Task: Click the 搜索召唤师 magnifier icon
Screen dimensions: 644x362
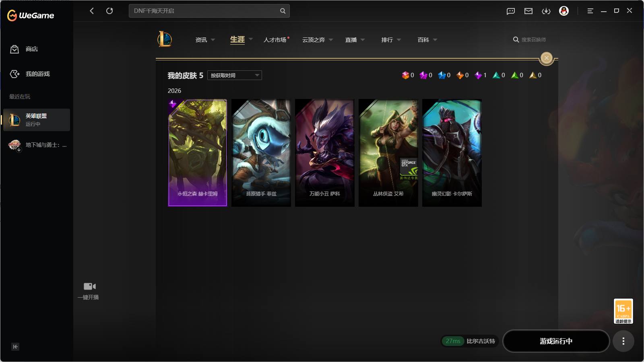Action: pyautogui.click(x=516, y=39)
